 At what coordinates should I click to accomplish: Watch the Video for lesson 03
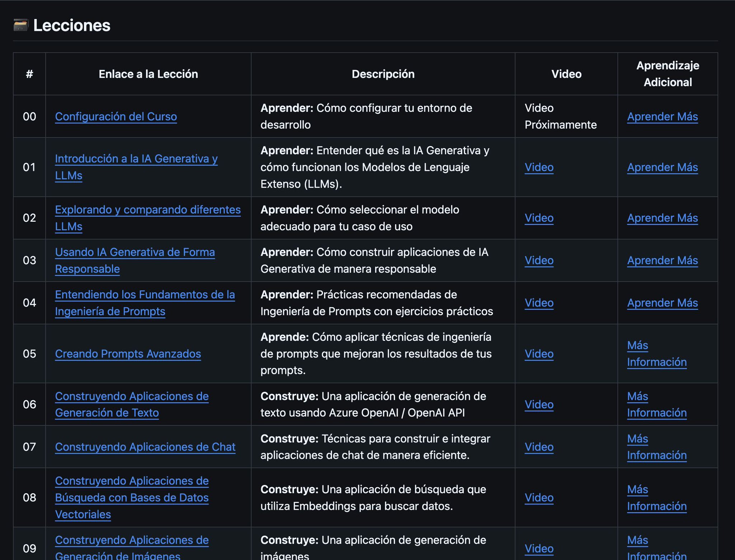539,260
